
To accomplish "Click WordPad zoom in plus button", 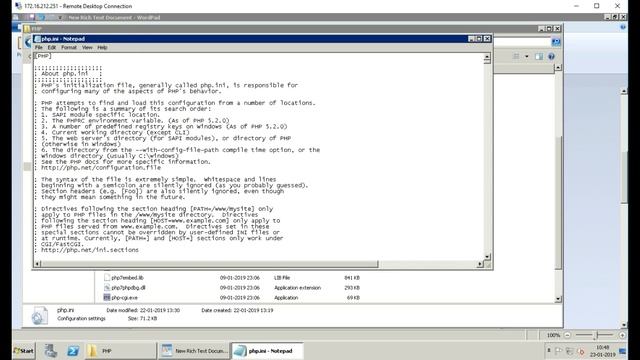I will (622, 335).
